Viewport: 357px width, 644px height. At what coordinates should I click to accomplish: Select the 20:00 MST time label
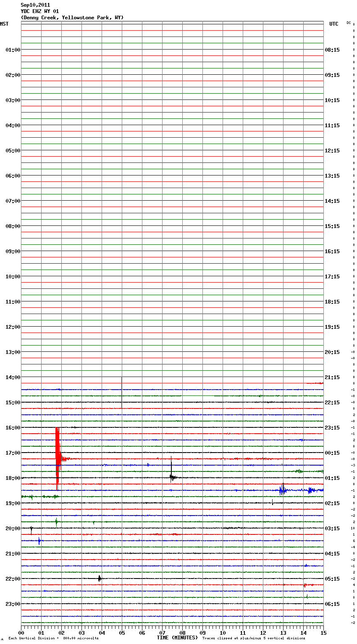tap(13, 529)
